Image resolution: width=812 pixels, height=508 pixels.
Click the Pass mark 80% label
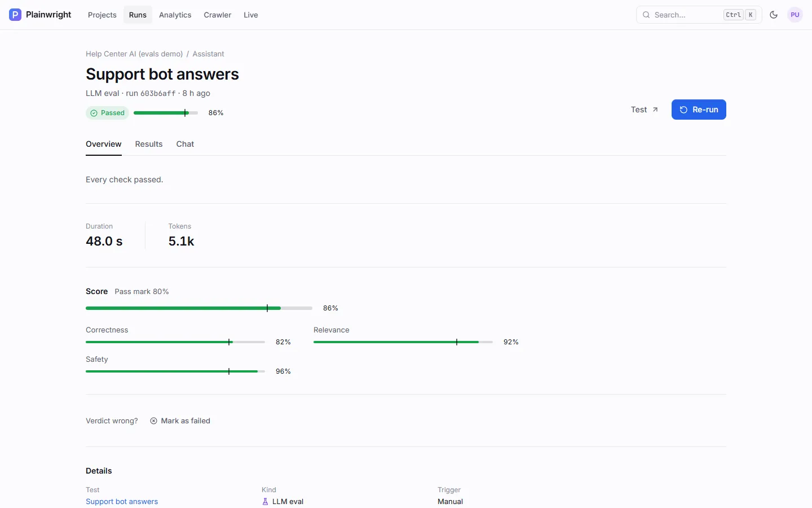click(x=142, y=291)
